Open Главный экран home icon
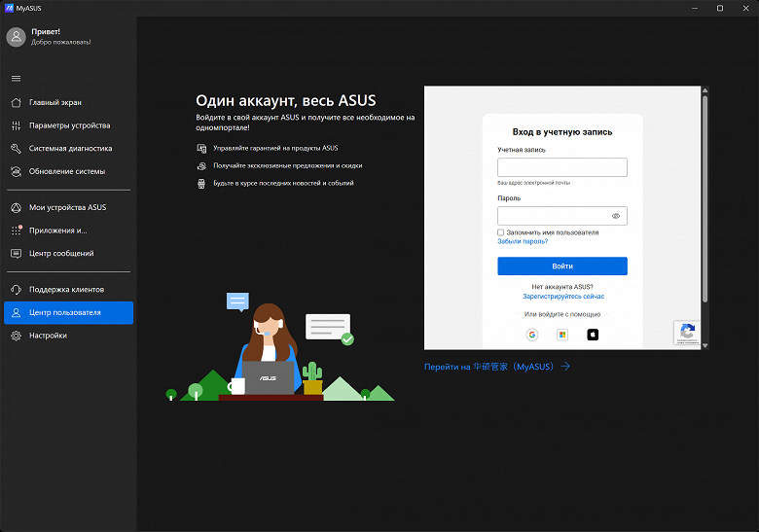 pyautogui.click(x=16, y=102)
